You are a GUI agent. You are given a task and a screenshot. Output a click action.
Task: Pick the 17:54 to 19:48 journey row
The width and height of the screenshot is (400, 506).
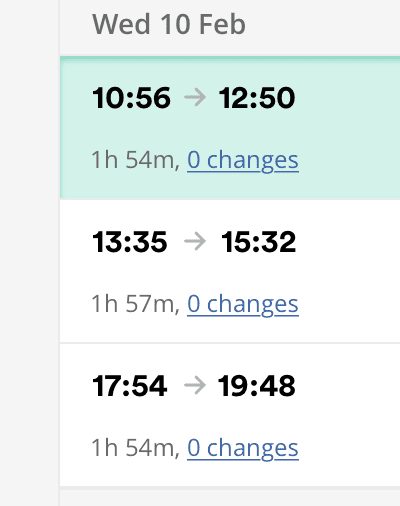click(230, 415)
